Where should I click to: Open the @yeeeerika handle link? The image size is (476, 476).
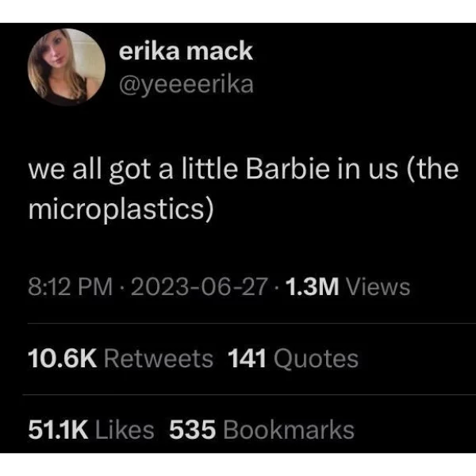[186, 85]
